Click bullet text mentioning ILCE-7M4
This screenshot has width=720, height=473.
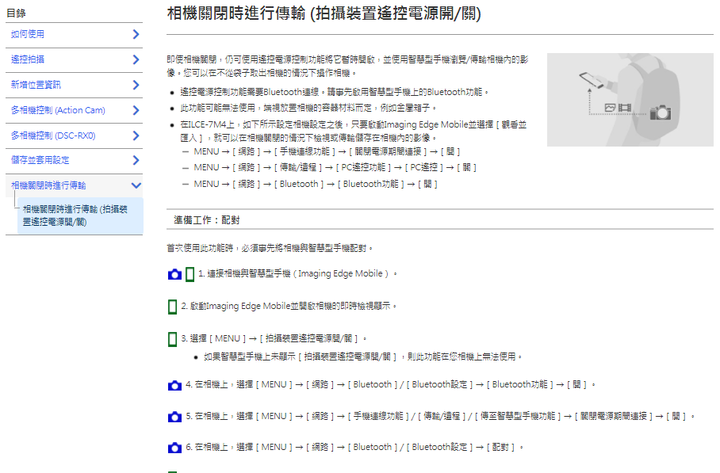click(x=354, y=131)
